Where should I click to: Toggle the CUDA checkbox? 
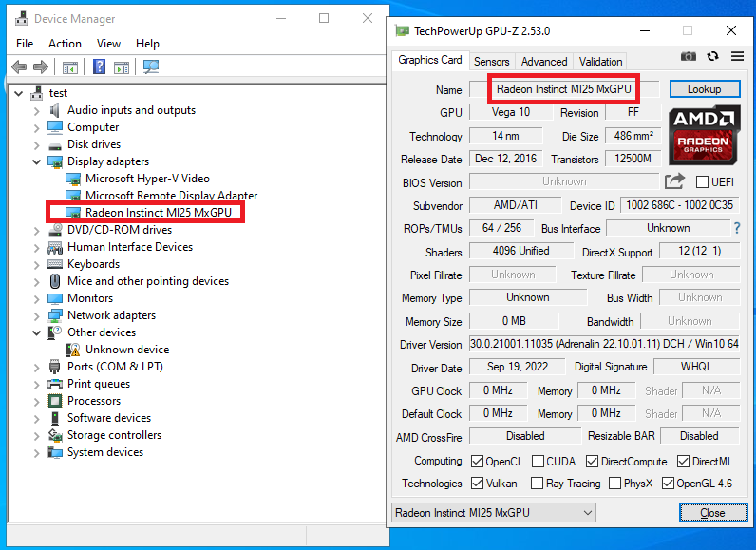[x=538, y=462]
